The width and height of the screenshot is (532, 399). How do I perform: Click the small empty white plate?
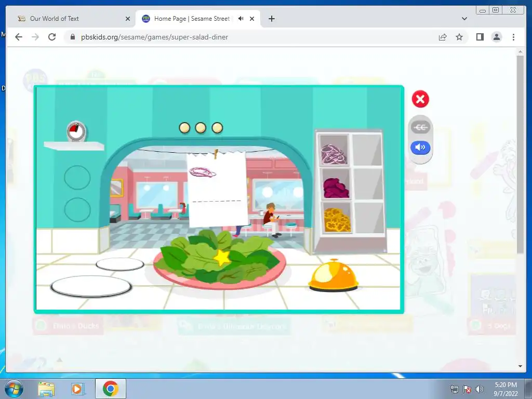coord(120,264)
